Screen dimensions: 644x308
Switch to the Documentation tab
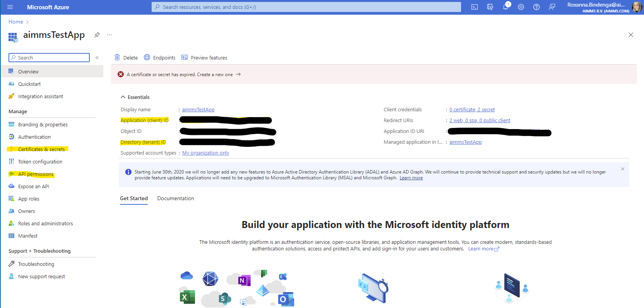pyautogui.click(x=176, y=198)
